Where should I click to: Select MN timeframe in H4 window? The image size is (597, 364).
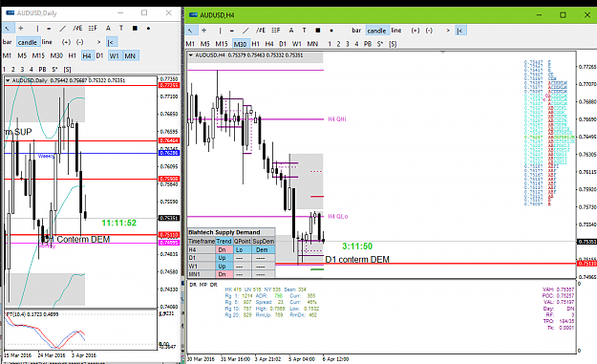point(312,44)
